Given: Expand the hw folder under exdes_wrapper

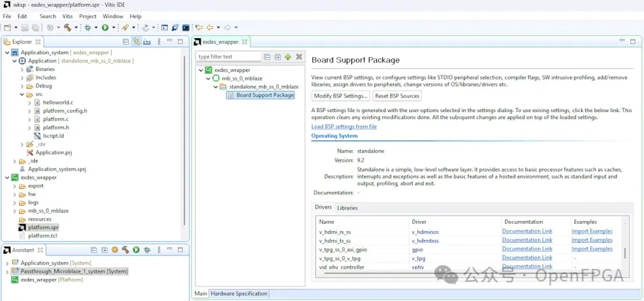Looking at the screenshot, I should pyautogui.click(x=14, y=194).
